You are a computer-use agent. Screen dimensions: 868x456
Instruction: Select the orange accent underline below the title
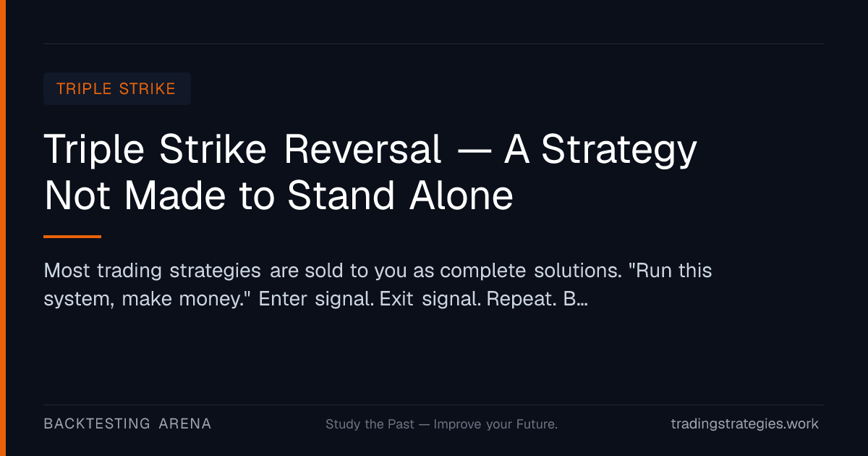click(72, 237)
